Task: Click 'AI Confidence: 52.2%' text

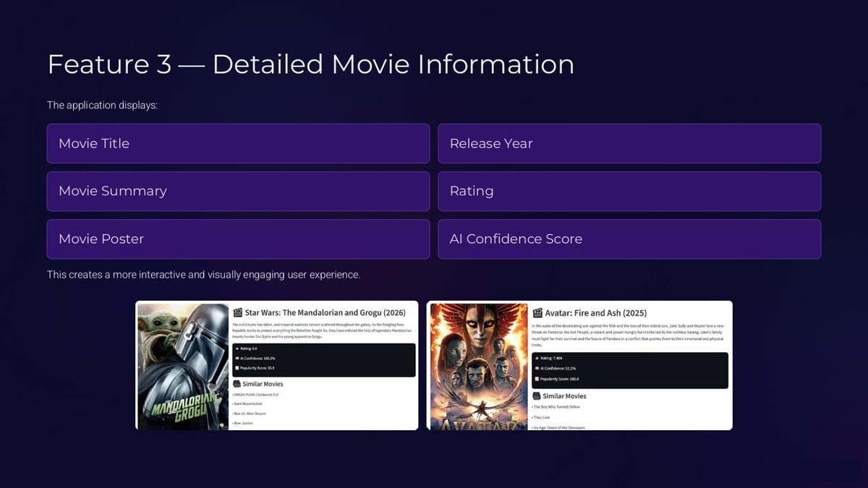Action: point(558,369)
